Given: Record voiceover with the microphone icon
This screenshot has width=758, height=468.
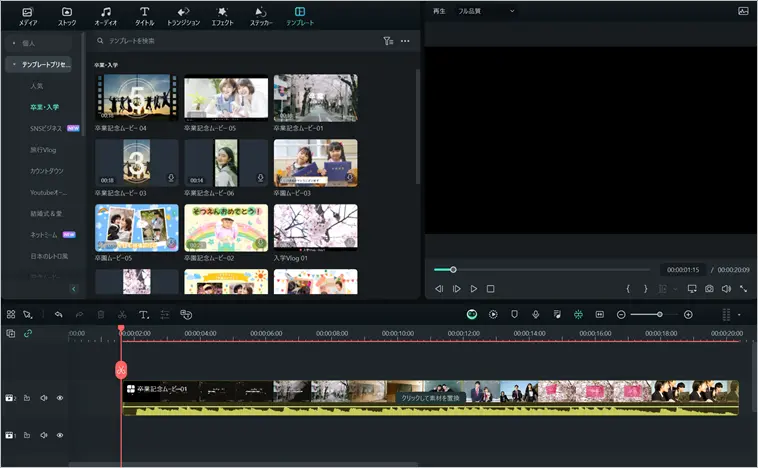Looking at the screenshot, I should tap(536, 315).
